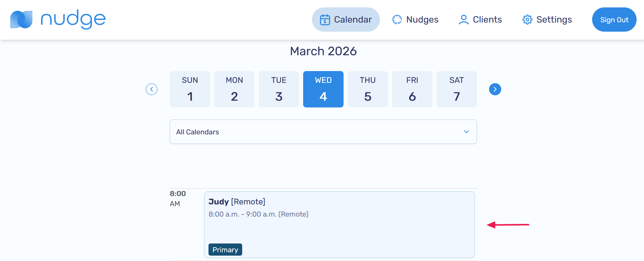Click the nudge logo icon
Screen dimensions: 644x261
tap(21, 20)
